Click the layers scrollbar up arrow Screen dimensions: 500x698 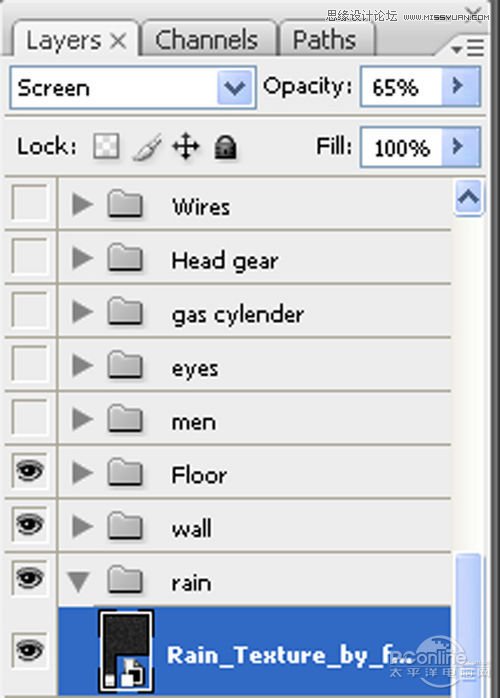[468, 196]
